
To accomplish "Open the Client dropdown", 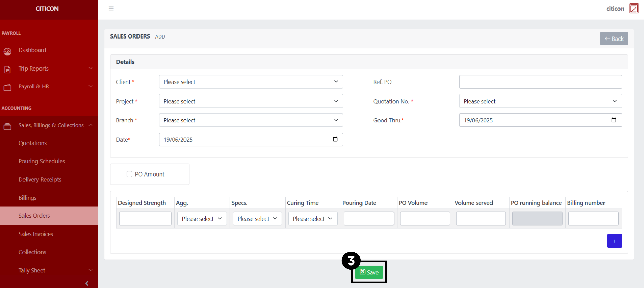I will point(251,82).
